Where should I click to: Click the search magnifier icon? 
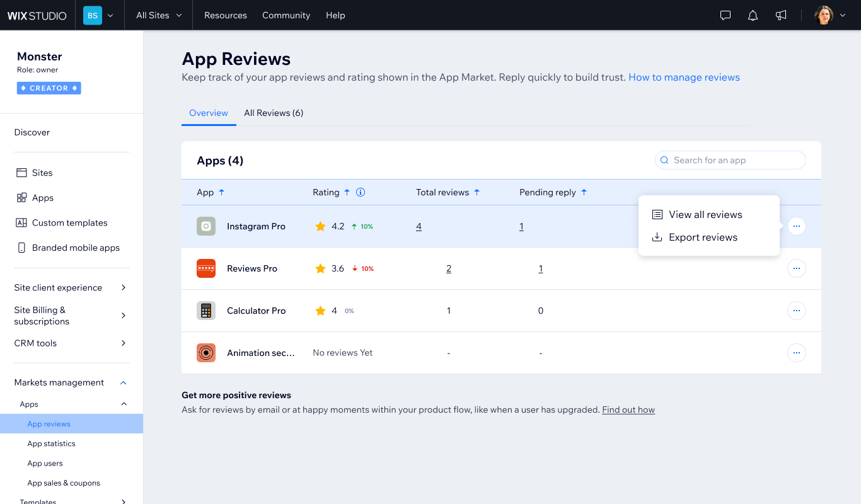tap(664, 160)
